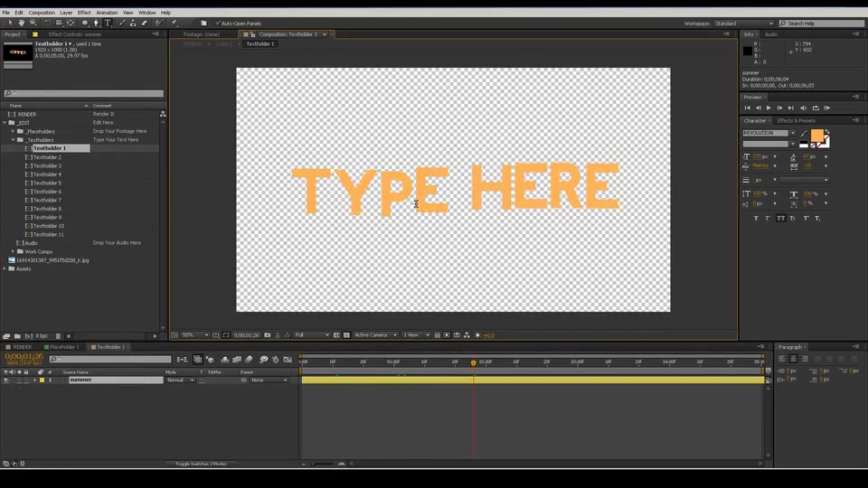Click the reset exposure icon in viewer
Screen dimensions: 868x488
477,334
